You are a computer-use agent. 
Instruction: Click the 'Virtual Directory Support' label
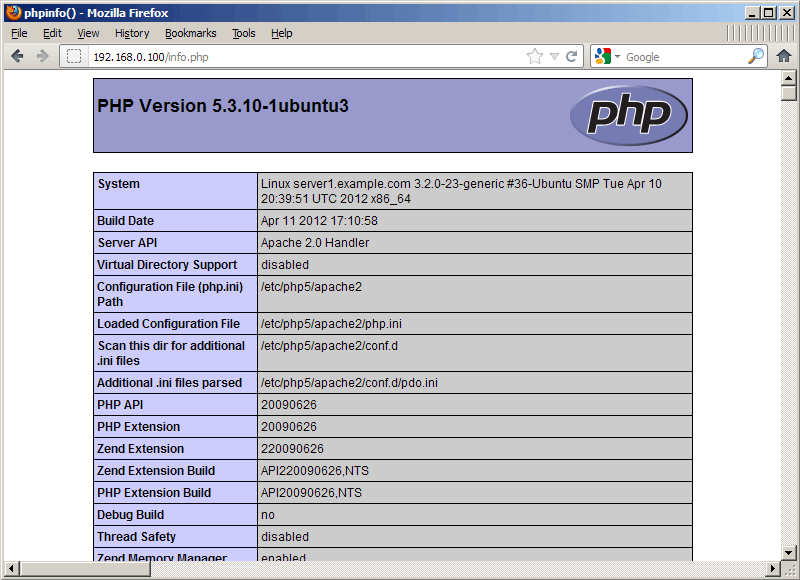pyautogui.click(x=167, y=265)
